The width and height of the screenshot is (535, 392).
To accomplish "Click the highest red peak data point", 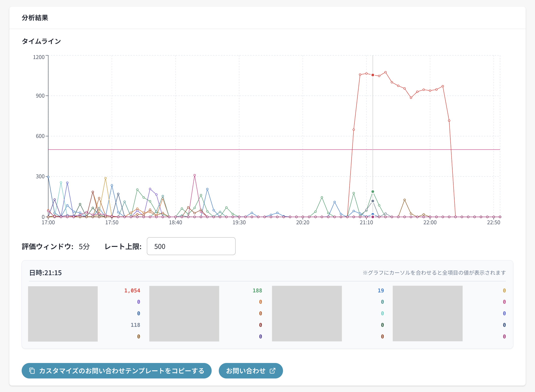I will [385, 72].
